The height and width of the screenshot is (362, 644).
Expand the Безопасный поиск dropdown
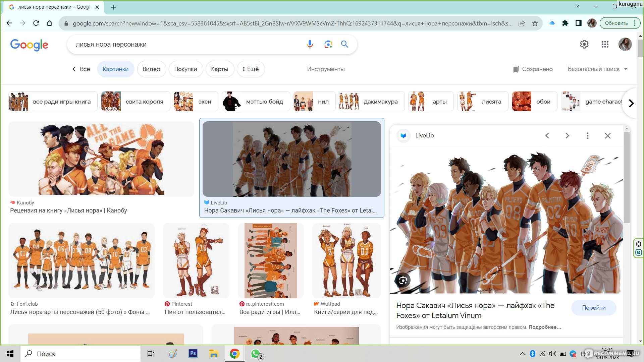point(597,69)
